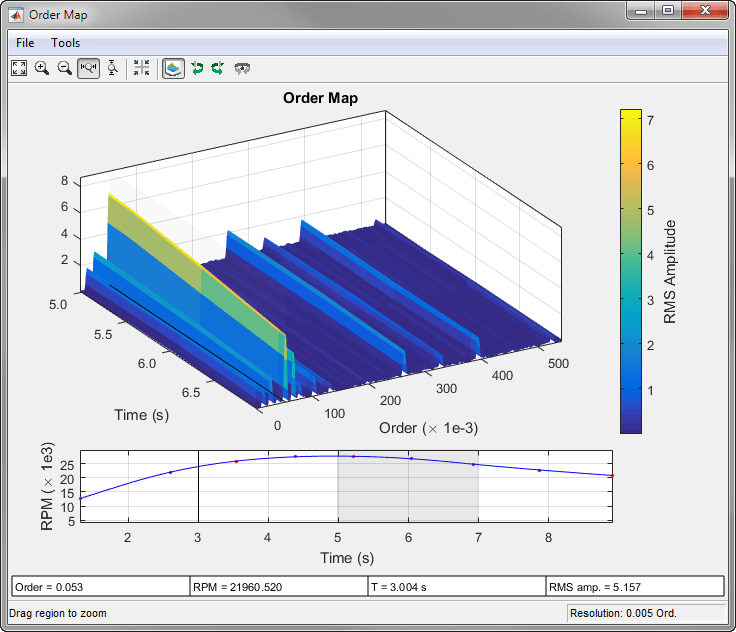Viewport: 736px width, 632px height.
Task: Click the 'Resolution: 0.005 Ord.' status text
Action: click(x=623, y=613)
